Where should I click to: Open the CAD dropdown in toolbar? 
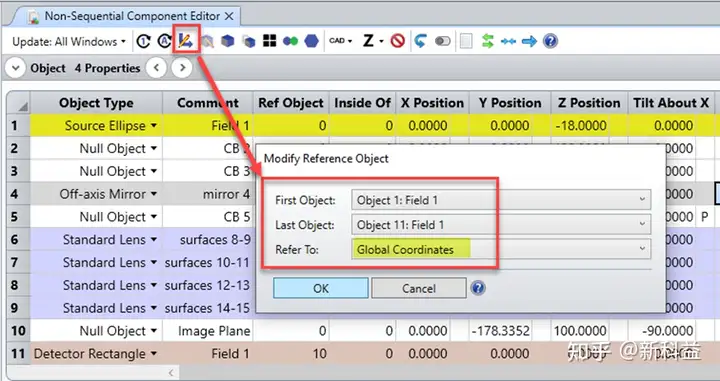point(341,41)
